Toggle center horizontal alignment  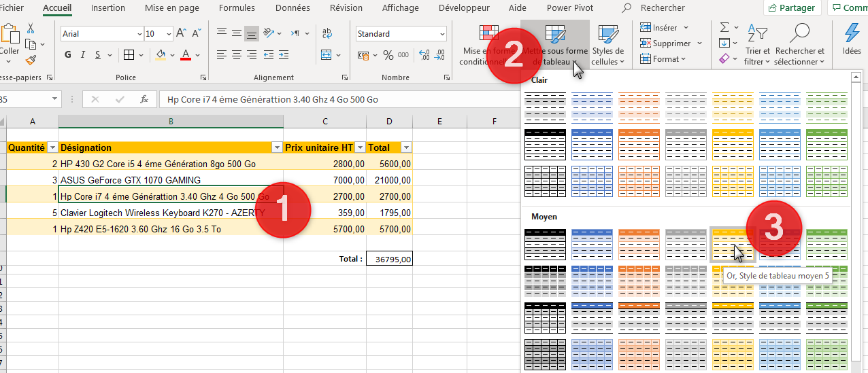237,54
